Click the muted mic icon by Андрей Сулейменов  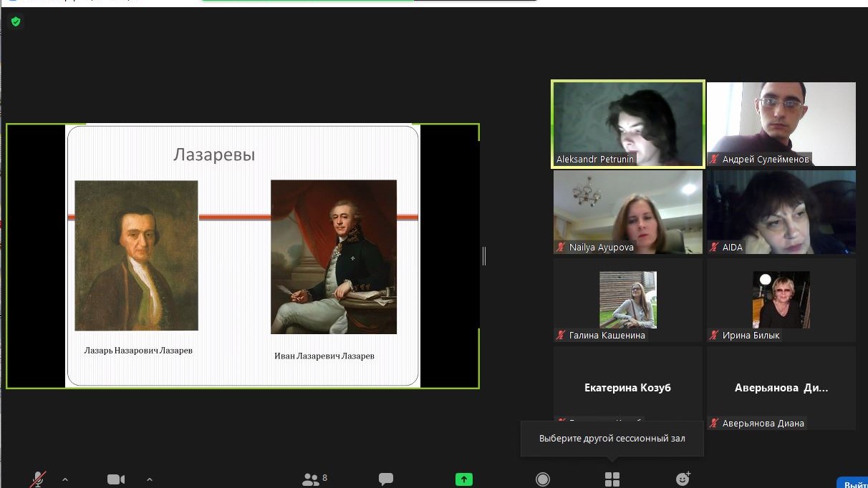[714, 160]
